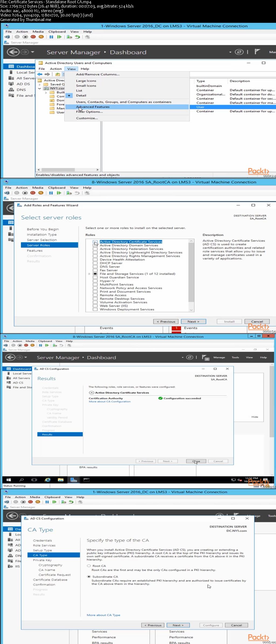Collapse NY1.com domain node in ADUC tree
Viewport: 276px width, 644px height.
(x=39, y=88)
